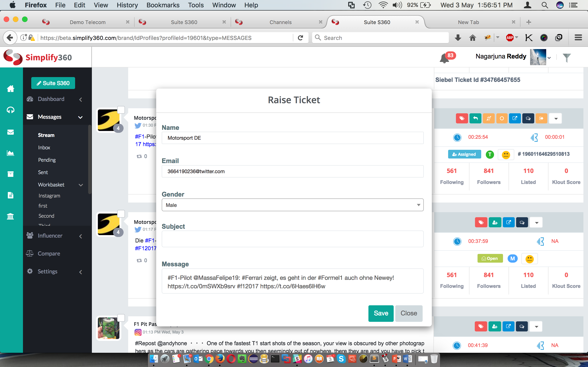588x367 pixels.
Task: Click the Save button in Raise Ticket dialog
Action: pos(381,313)
